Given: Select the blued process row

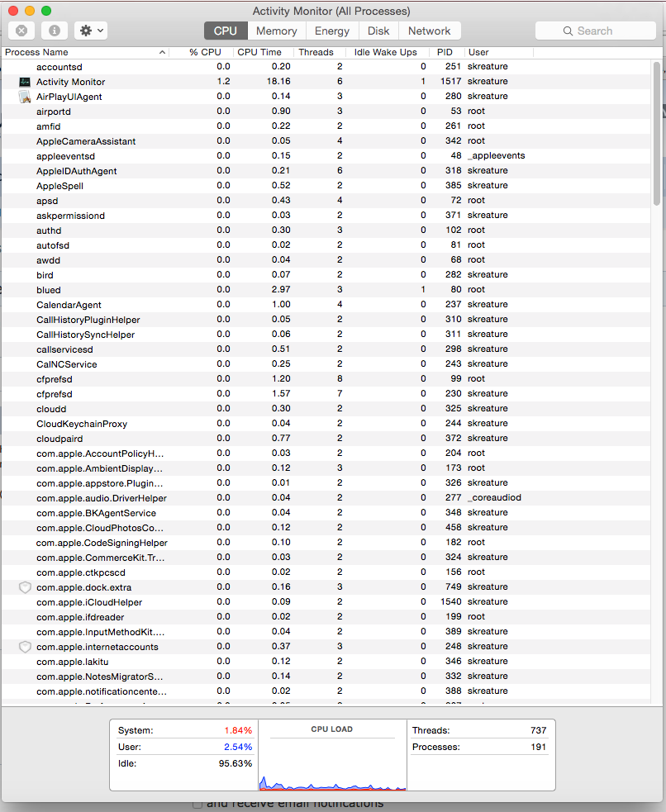Looking at the screenshot, I should pyautogui.click(x=326, y=289).
